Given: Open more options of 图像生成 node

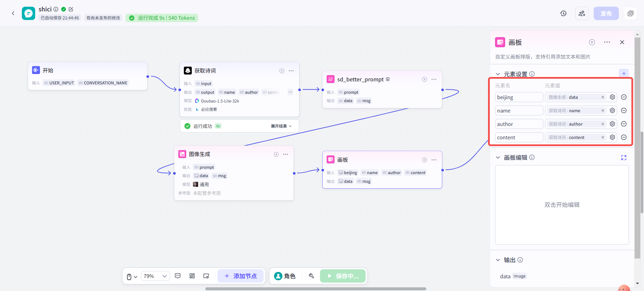Looking at the screenshot, I should point(285,154).
